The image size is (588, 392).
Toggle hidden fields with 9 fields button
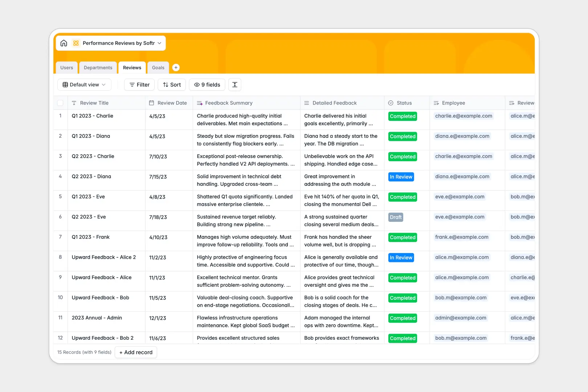tap(207, 85)
